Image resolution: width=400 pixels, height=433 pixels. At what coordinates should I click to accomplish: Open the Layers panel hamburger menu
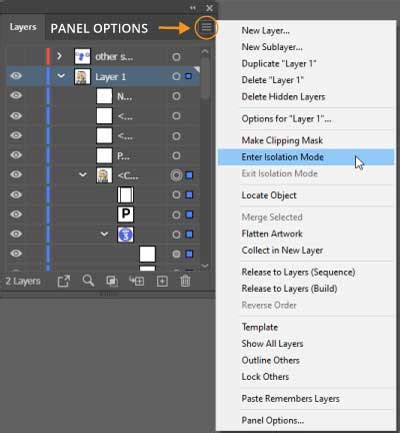(206, 27)
